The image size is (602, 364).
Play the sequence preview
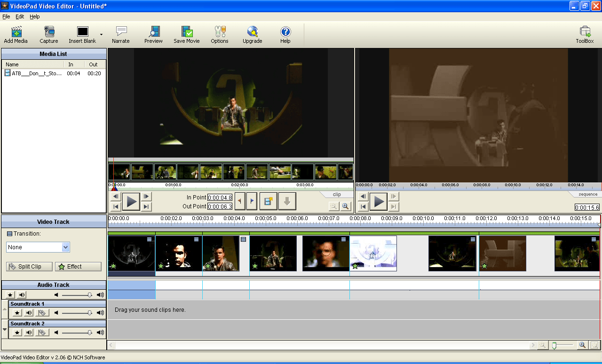(379, 202)
